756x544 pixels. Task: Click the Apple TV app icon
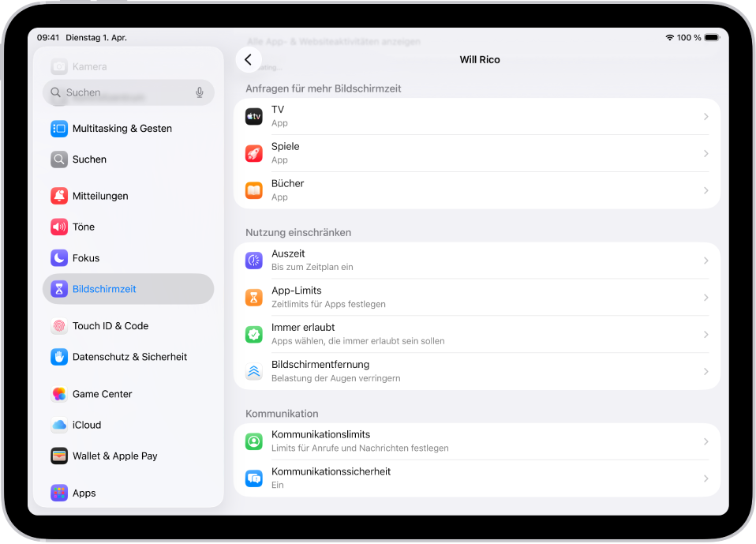tap(253, 117)
